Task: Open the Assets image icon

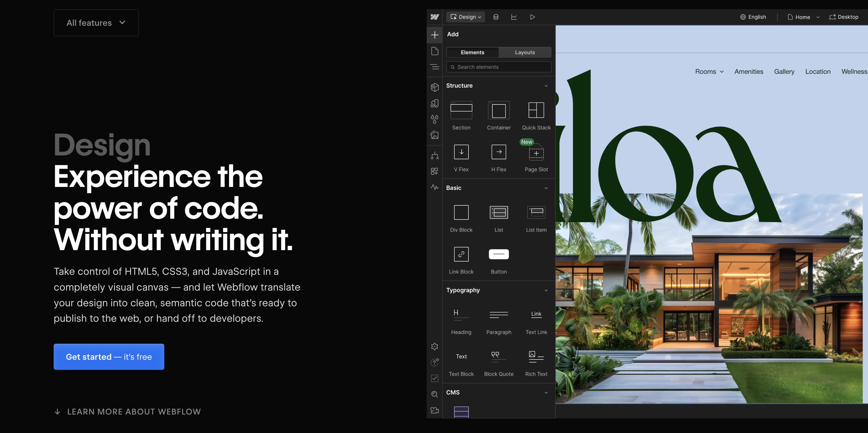Action: coord(435,135)
